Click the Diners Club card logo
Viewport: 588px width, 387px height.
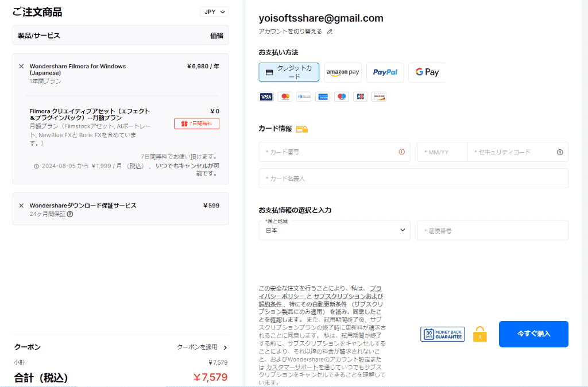304,96
